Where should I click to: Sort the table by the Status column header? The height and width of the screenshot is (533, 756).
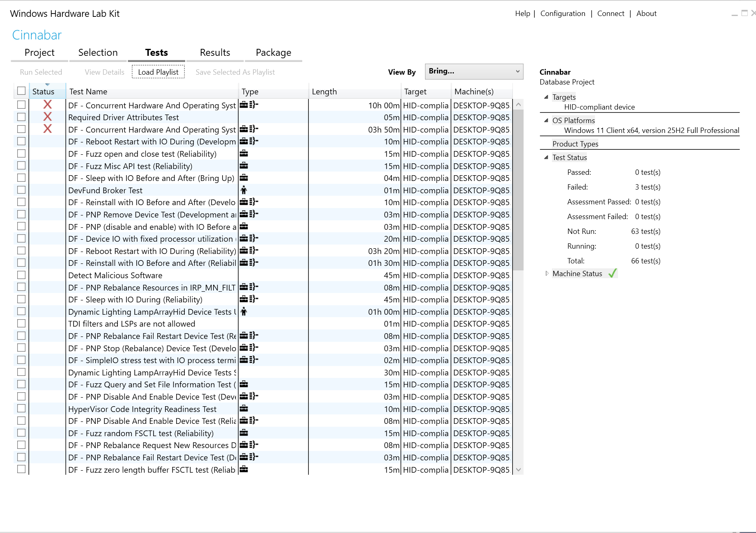48,92
